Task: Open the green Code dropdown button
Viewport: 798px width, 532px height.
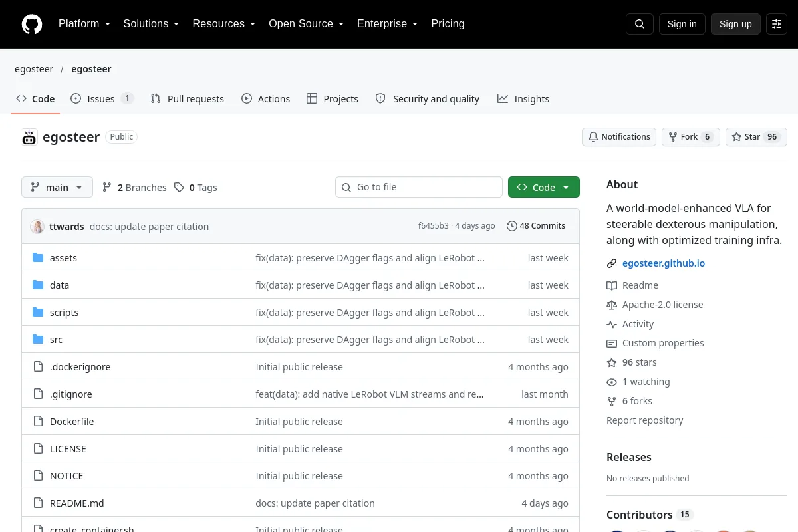Action: click(544, 188)
